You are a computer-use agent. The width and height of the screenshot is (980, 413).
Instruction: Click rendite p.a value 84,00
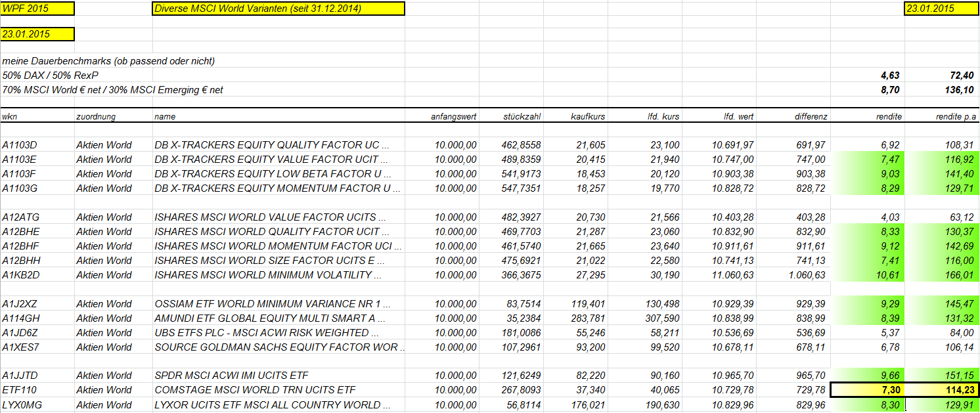[x=961, y=332]
